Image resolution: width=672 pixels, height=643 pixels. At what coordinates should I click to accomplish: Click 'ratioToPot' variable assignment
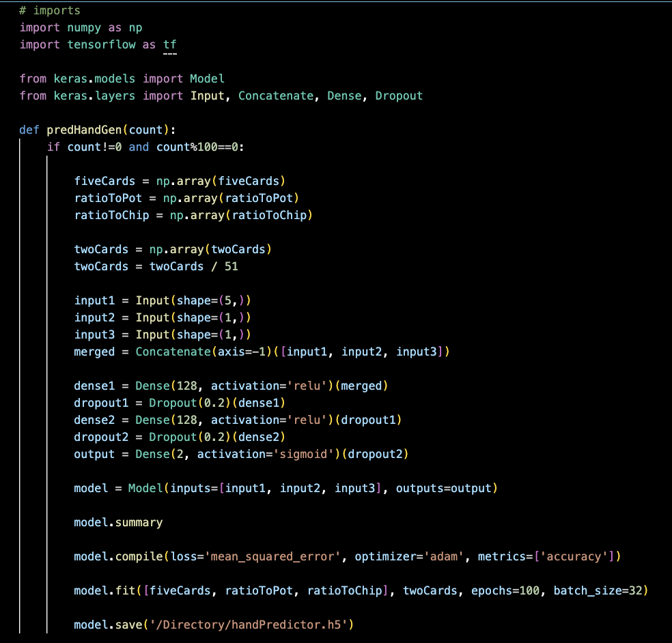pos(108,199)
